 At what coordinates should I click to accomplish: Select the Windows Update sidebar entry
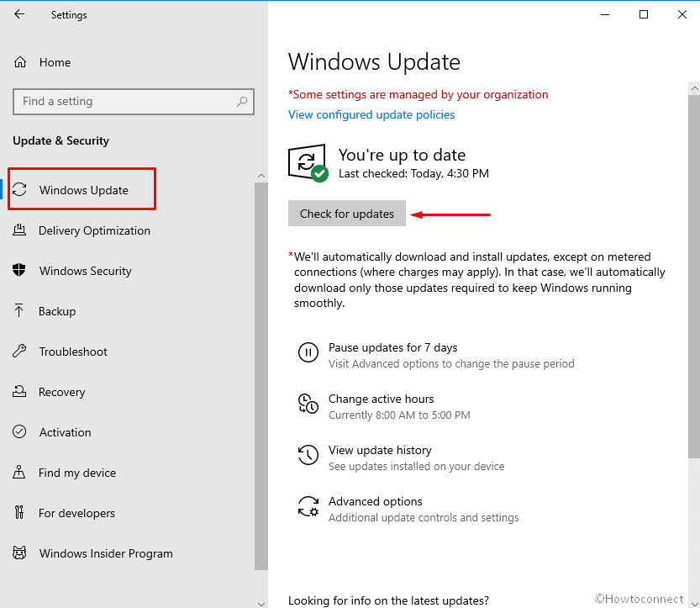(82, 189)
